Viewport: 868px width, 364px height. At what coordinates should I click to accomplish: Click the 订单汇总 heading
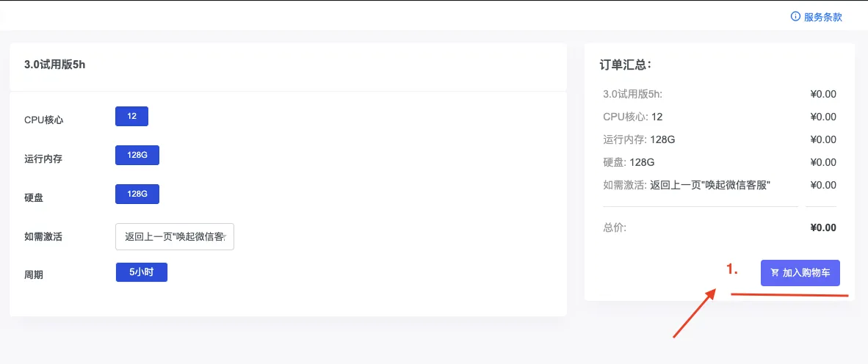click(626, 65)
